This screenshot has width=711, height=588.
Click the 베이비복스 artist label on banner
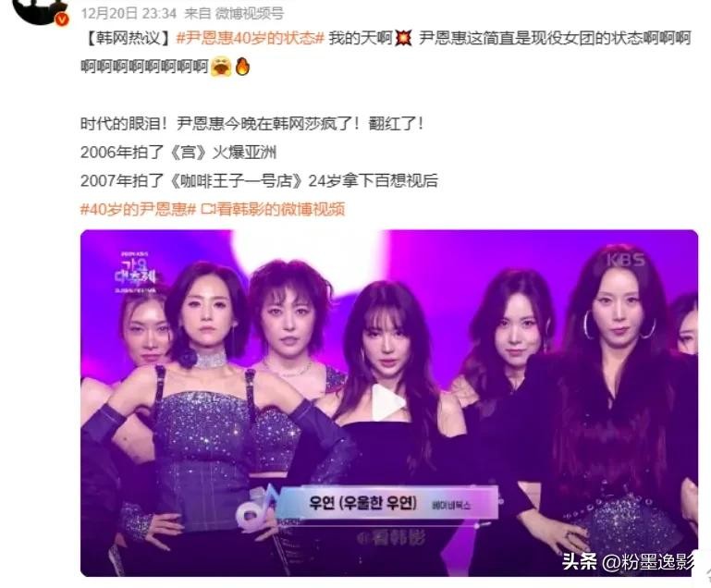click(451, 505)
